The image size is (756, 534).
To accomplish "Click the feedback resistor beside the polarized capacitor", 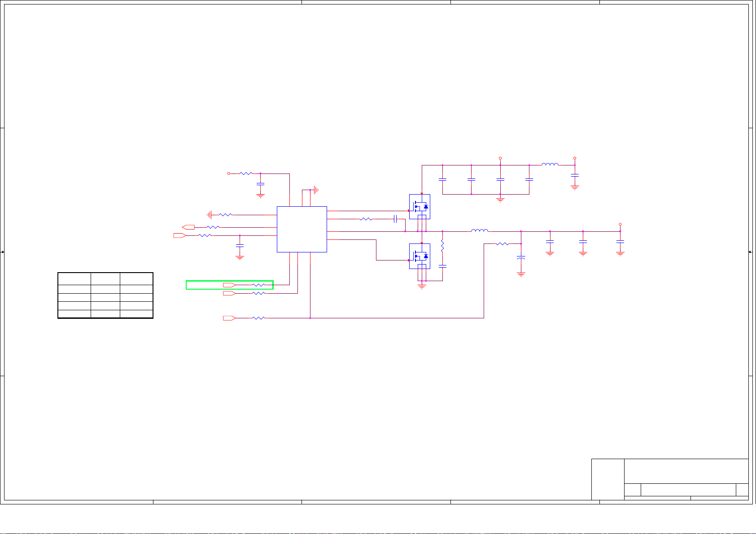I will [503, 244].
